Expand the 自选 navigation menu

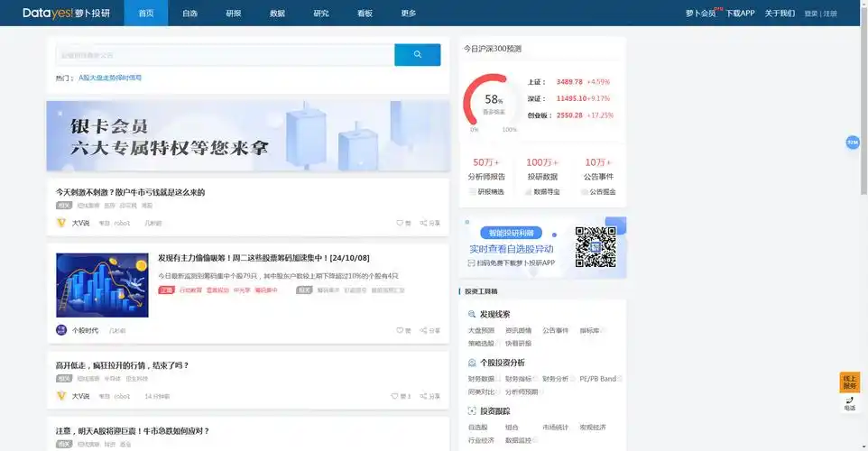point(189,14)
